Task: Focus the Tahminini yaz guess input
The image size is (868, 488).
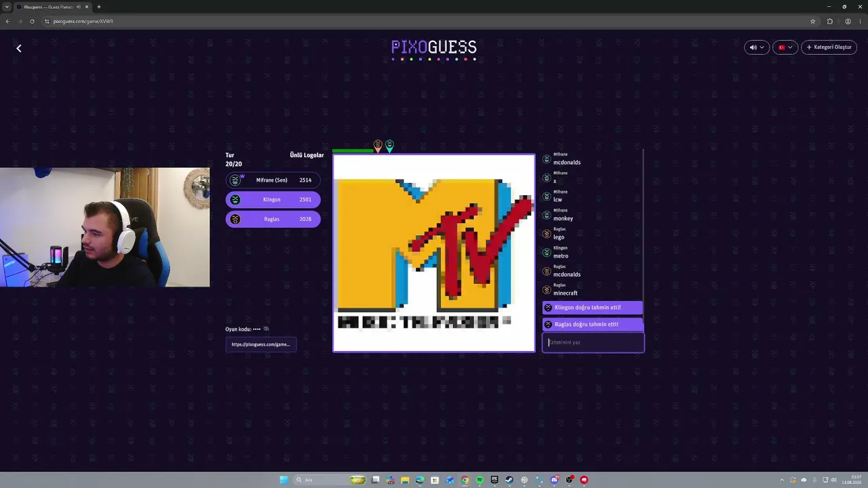Action: click(593, 342)
